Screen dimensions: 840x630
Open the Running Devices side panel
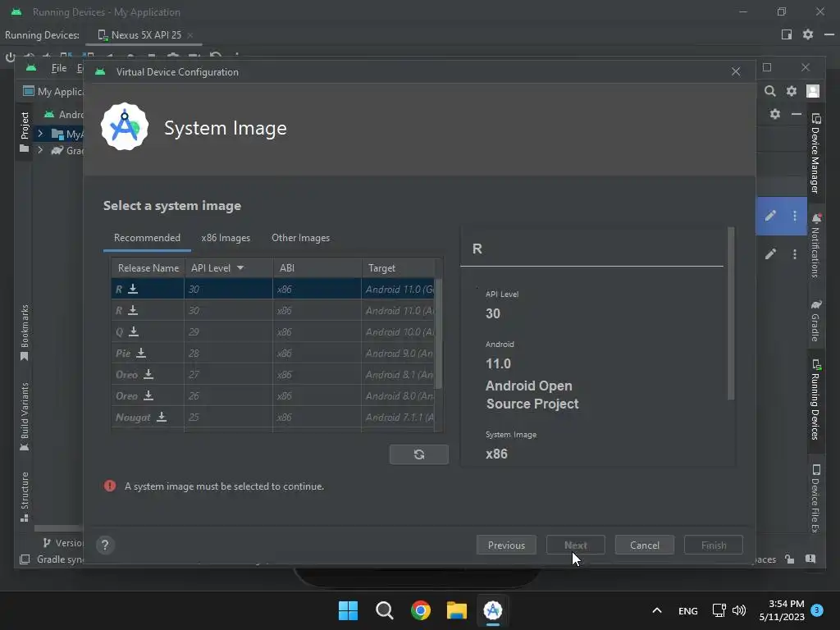(815, 399)
